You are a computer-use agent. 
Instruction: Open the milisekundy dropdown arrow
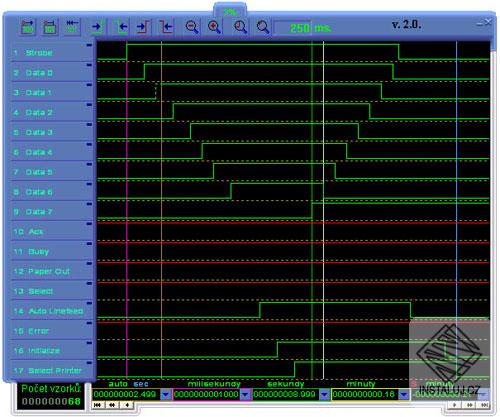pos(245,395)
